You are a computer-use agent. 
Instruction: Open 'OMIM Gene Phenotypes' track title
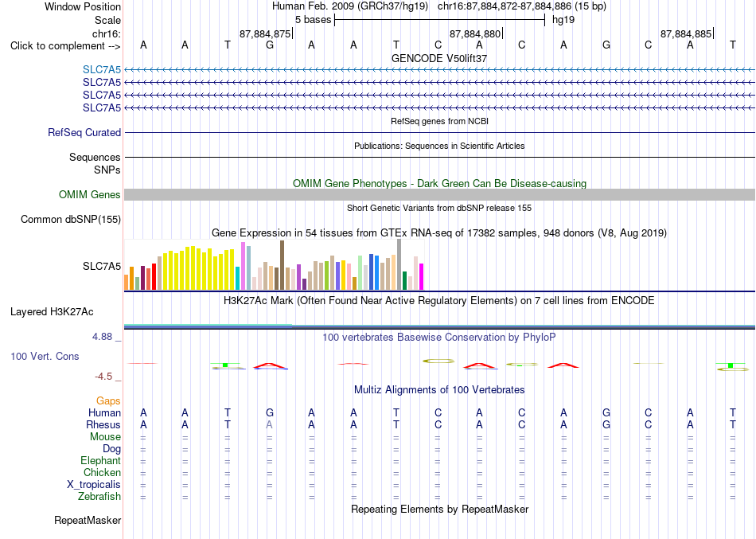coord(439,183)
